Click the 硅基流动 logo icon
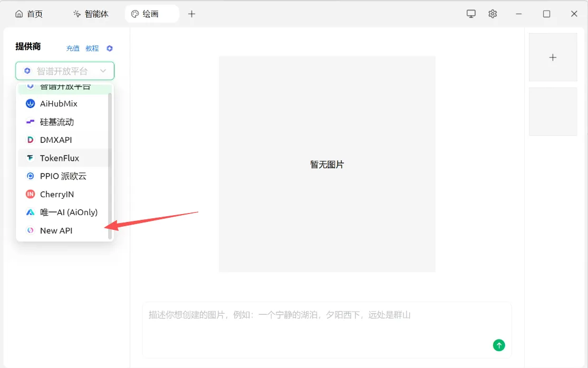 click(31, 122)
